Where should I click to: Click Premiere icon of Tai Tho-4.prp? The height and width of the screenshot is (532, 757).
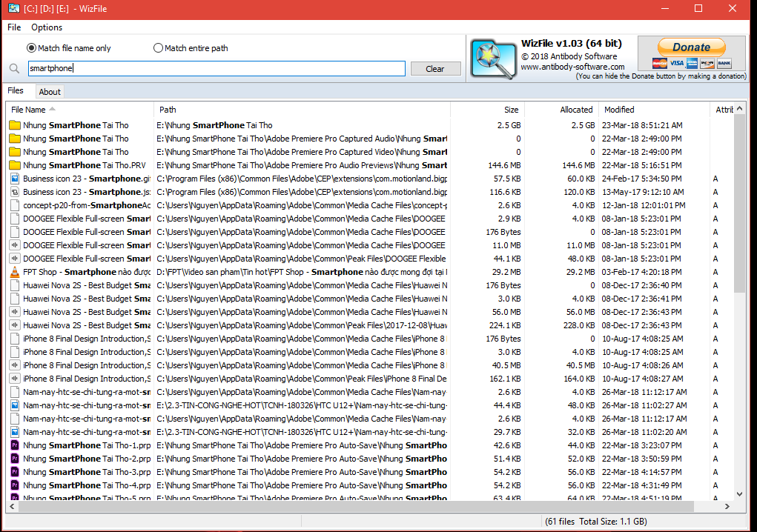tap(15, 486)
